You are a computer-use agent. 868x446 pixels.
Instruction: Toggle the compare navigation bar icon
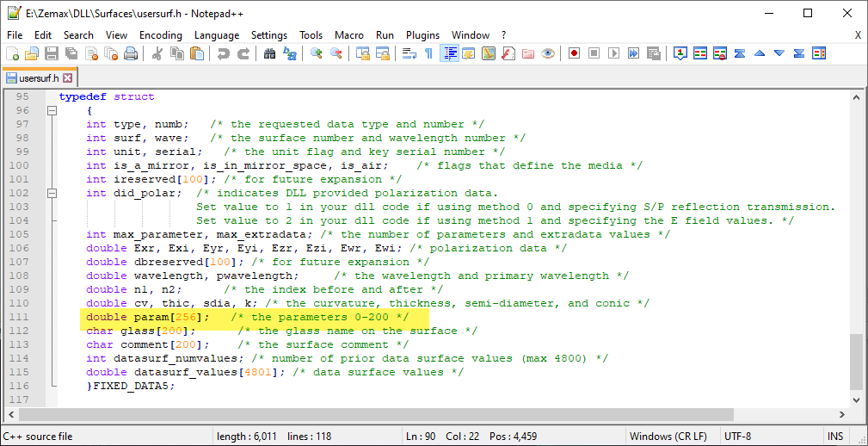pos(819,53)
